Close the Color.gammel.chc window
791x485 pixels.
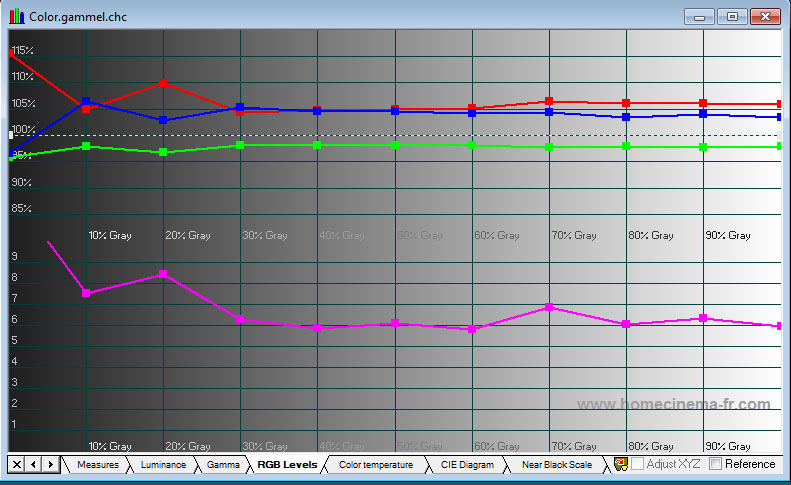click(x=765, y=17)
